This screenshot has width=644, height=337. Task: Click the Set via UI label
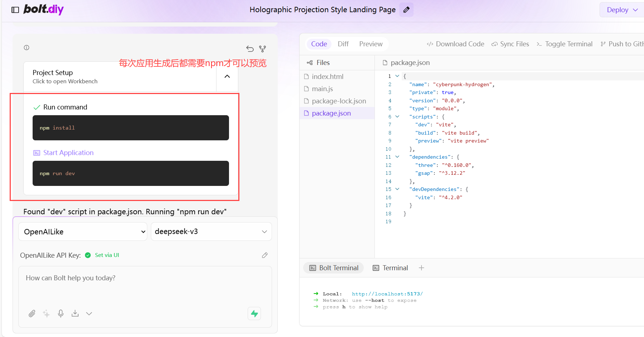[x=107, y=255]
